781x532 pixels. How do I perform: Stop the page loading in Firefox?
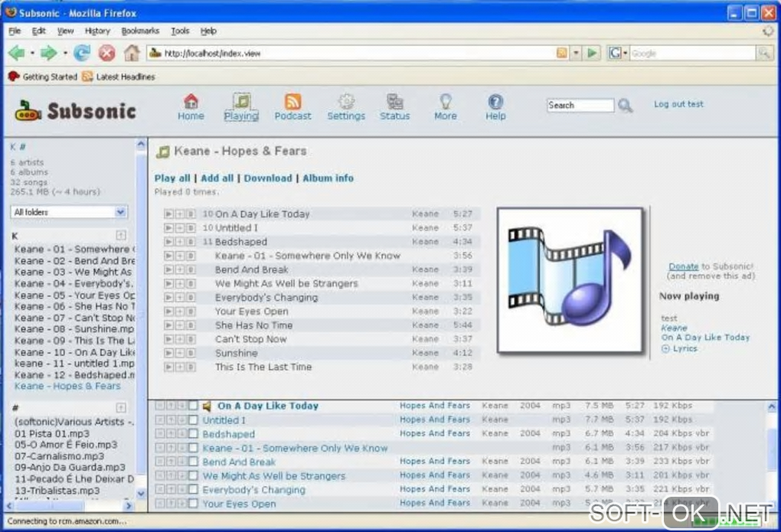(x=106, y=52)
